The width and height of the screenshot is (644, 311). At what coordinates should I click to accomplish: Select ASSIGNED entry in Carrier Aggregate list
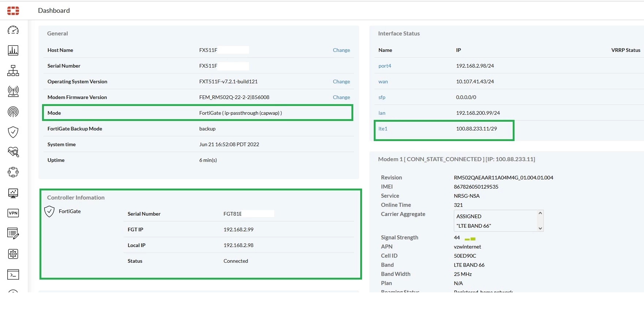tap(469, 216)
